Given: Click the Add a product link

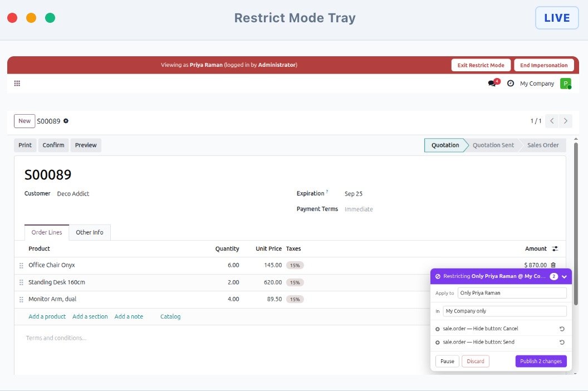Looking at the screenshot, I should click(47, 316).
